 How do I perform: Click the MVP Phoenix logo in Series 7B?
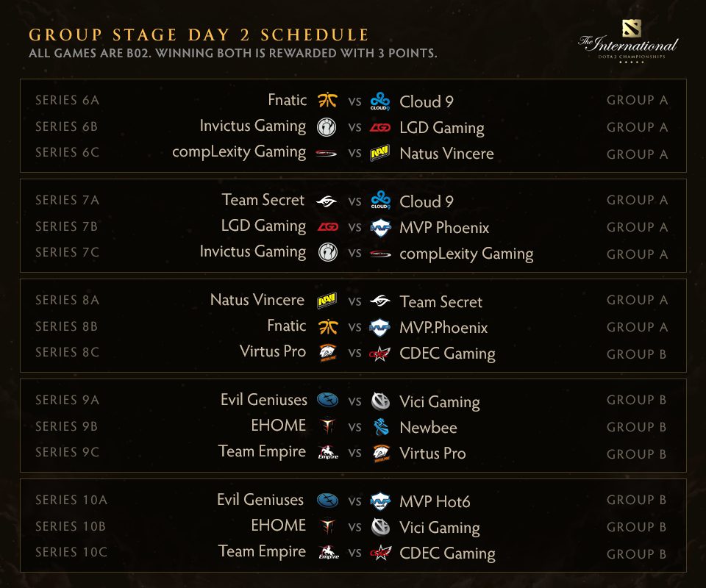[x=380, y=227]
